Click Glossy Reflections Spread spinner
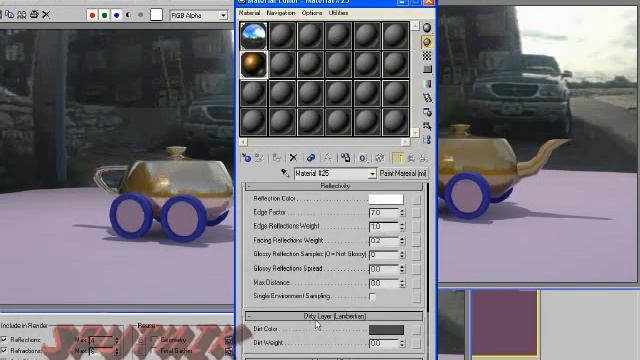This screenshot has width=640, height=360. [x=402, y=269]
